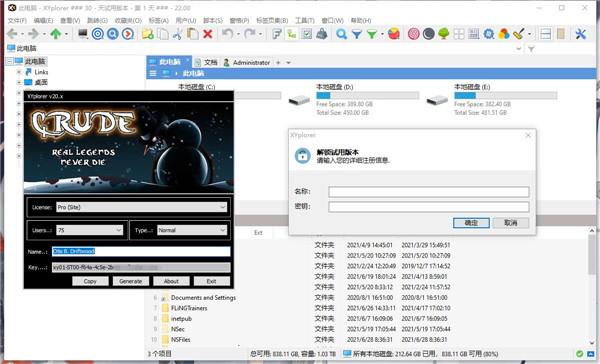The width and height of the screenshot is (600, 364).
Task: Open the 帮助(H) menu
Action: 361,20
